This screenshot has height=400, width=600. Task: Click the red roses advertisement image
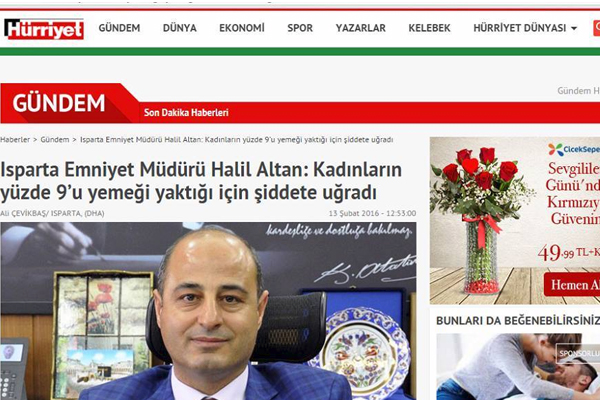(x=515, y=220)
